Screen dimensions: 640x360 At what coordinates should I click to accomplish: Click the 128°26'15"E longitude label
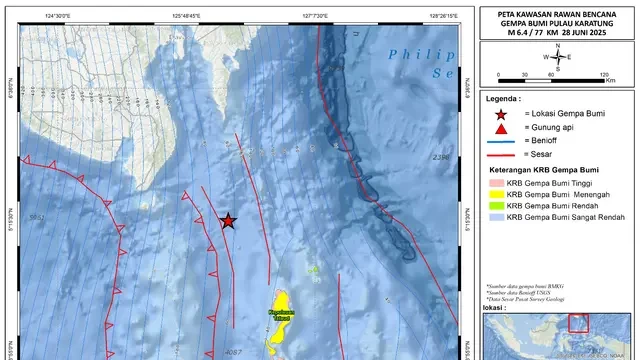(x=444, y=16)
